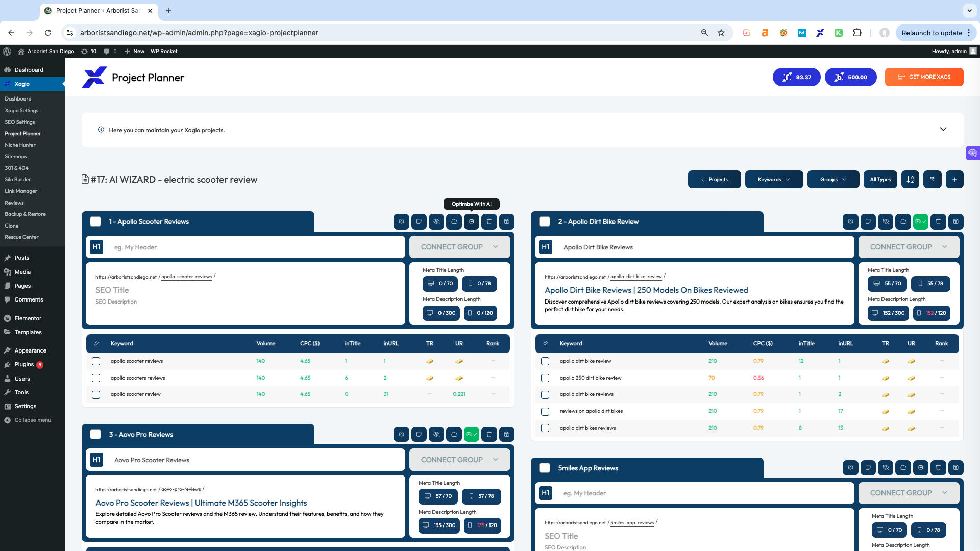
Task: Open the Groups dropdown
Action: pos(833,179)
